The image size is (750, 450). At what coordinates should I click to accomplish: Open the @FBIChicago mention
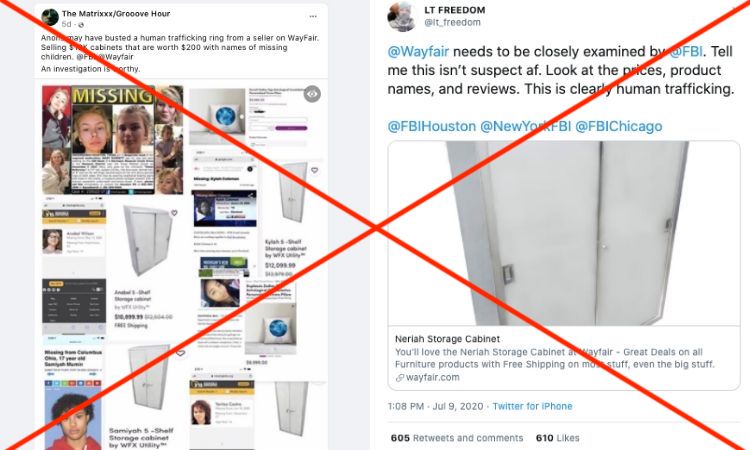(x=618, y=126)
